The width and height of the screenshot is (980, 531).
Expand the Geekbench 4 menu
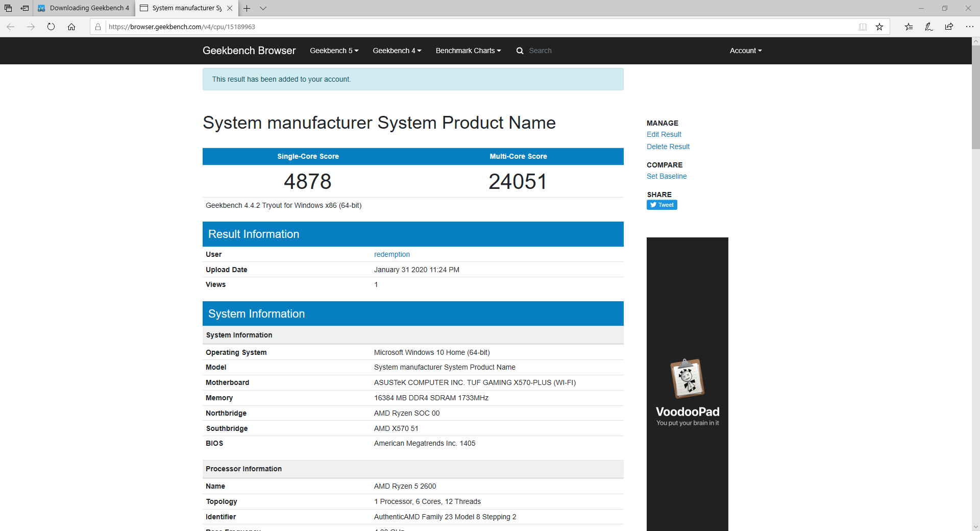tap(397, 51)
